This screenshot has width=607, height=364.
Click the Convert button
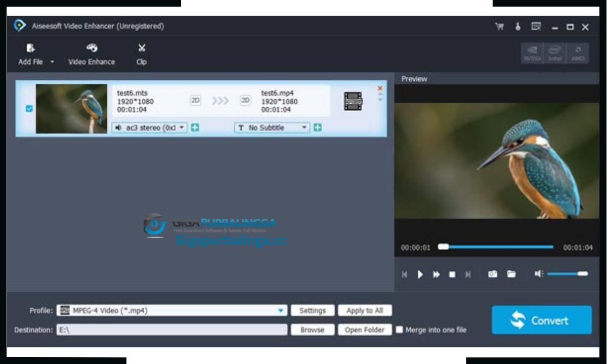(542, 320)
